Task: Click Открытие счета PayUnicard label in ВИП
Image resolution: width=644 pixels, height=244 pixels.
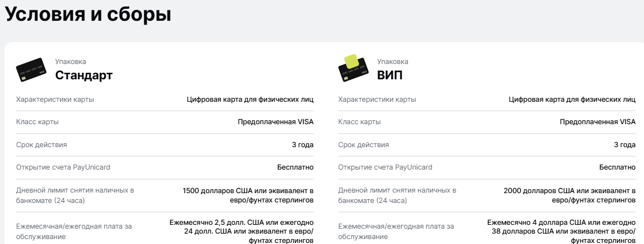Action: pyautogui.click(x=385, y=167)
